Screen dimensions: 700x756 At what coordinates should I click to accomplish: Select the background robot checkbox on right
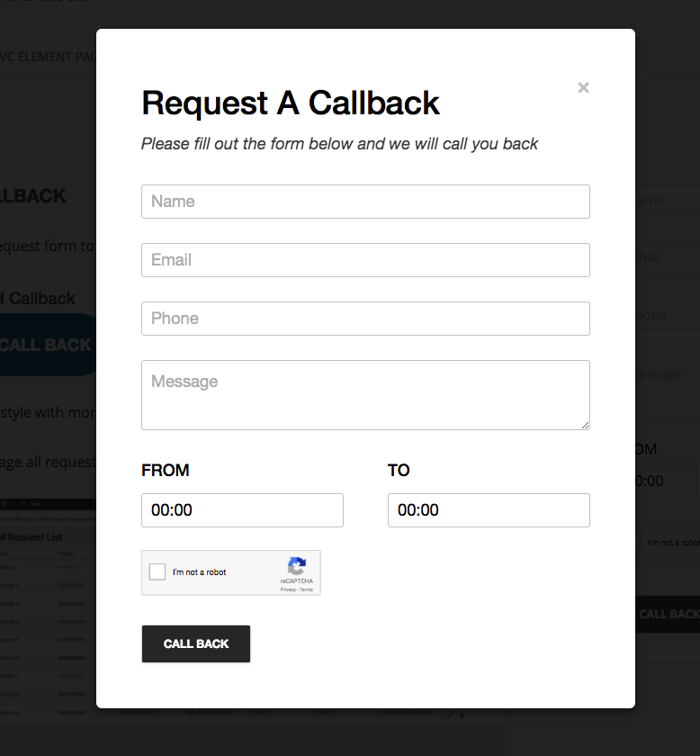click(x=637, y=543)
